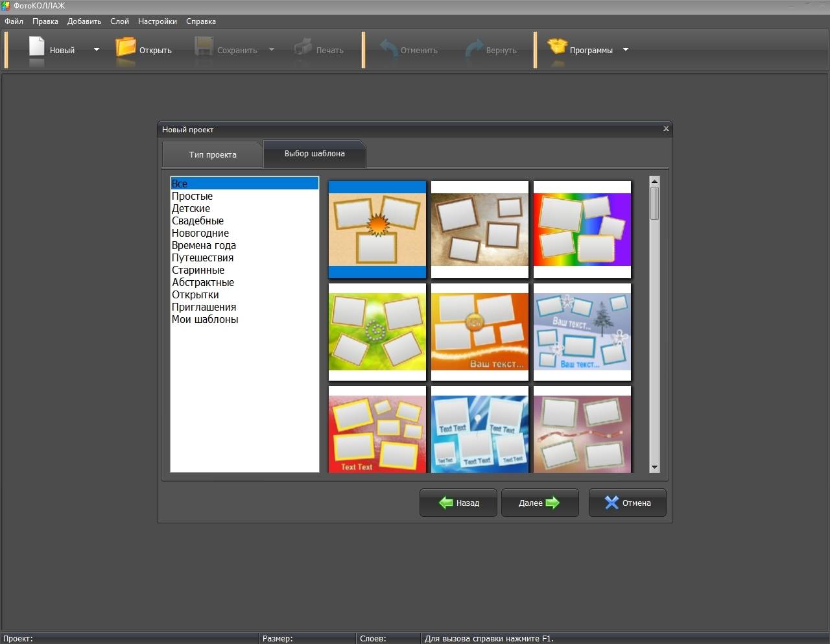Open the Мои шаблоны category
This screenshot has height=644, width=830.
[x=244, y=319]
